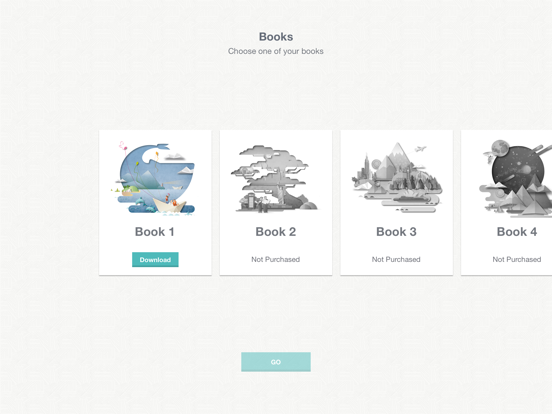Screen dimensions: 552x414
Task: Click the moon in Book 4 artwork
Action: [501, 148]
